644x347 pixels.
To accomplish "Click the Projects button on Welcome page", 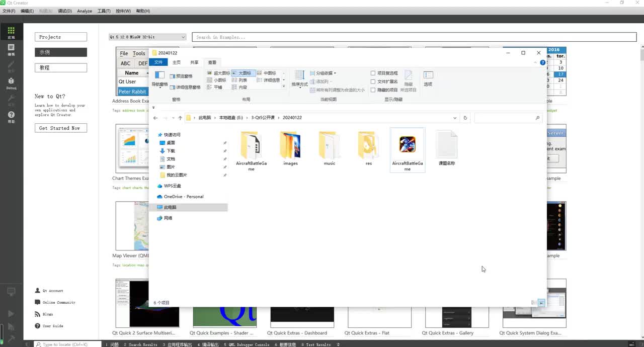I will tap(61, 37).
